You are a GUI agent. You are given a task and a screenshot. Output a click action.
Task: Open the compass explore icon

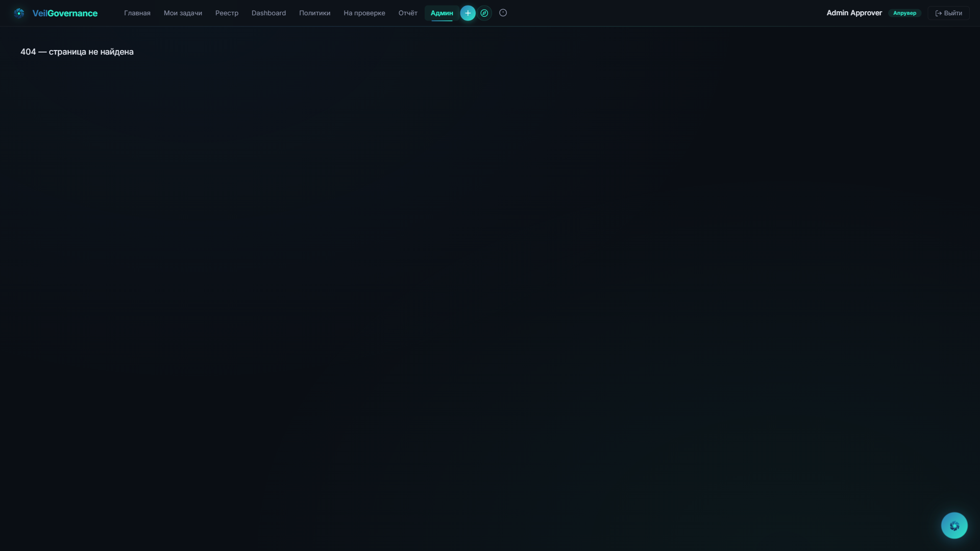tap(484, 13)
